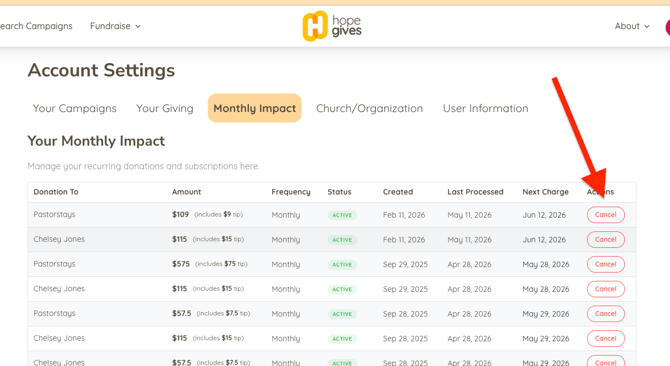Click Chelsey Jones name in Feb 11, 2026 row

pyautogui.click(x=59, y=239)
